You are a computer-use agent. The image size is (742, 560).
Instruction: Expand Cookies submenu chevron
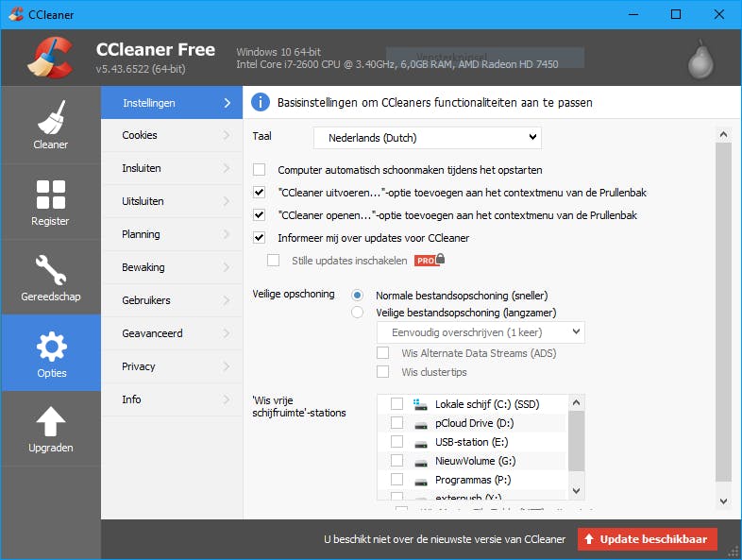(227, 135)
